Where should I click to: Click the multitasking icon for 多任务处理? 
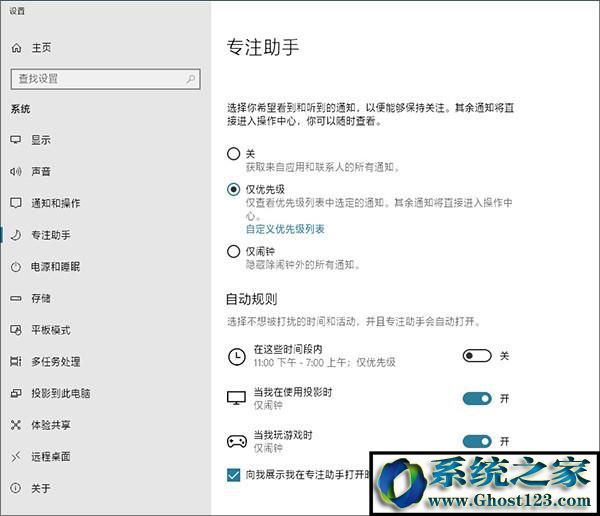point(16,361)
